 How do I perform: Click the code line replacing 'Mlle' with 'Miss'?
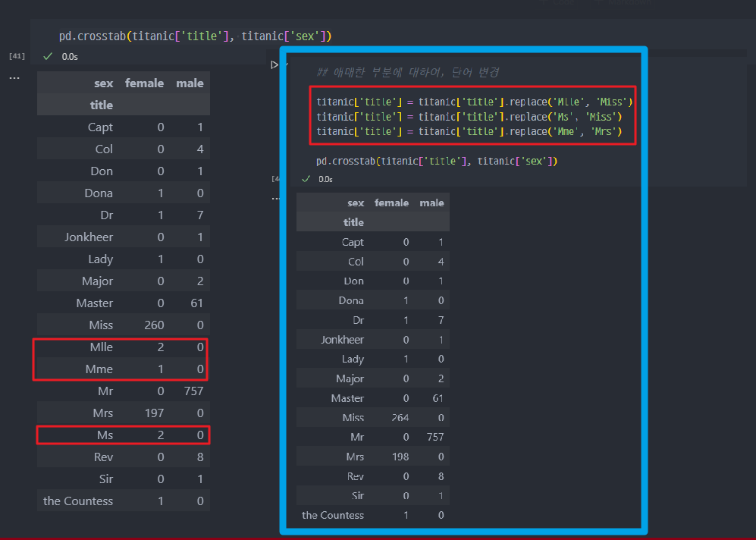[475, 102]
